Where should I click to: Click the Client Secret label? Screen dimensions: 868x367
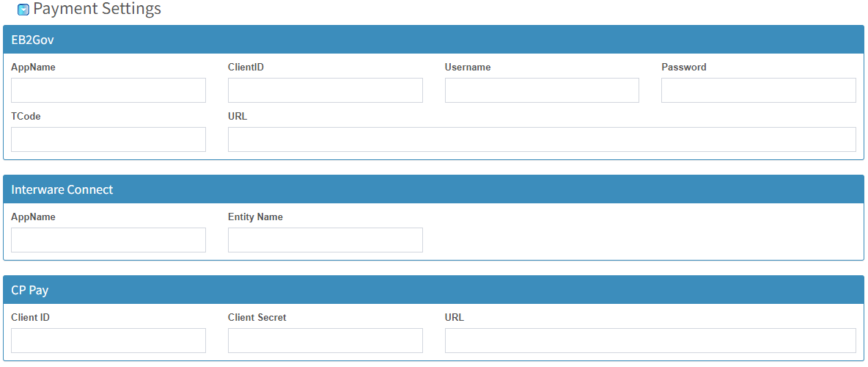(x=257, y=318)
